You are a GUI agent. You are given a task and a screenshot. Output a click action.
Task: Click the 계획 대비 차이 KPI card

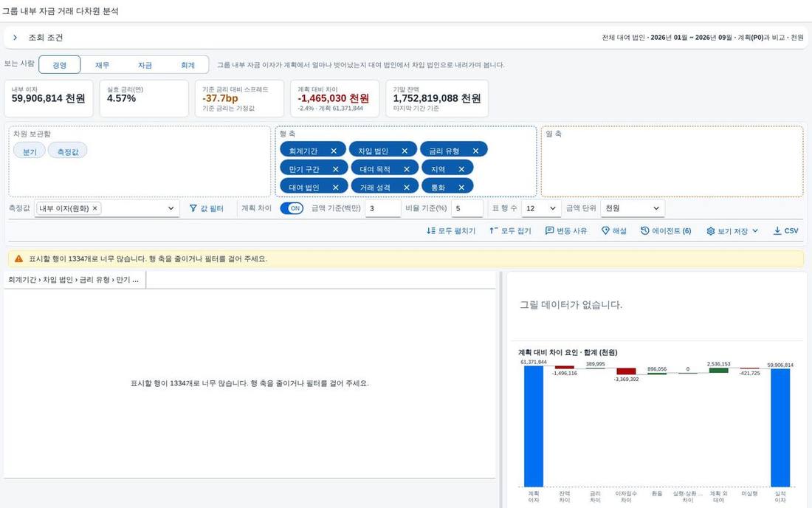click(x=334, y=98)
